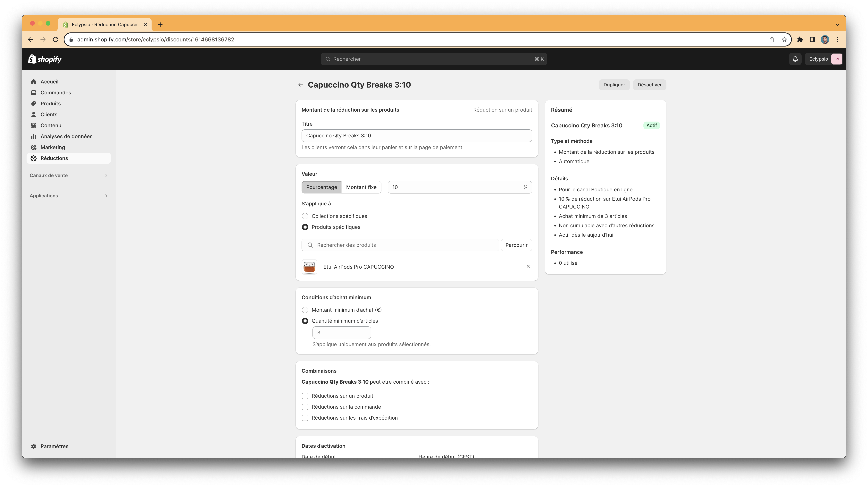The height and width of the screenshot is (487, 868).
Task: Choose Montant minimum d'achat (€) option
Action: coord(305,310)
